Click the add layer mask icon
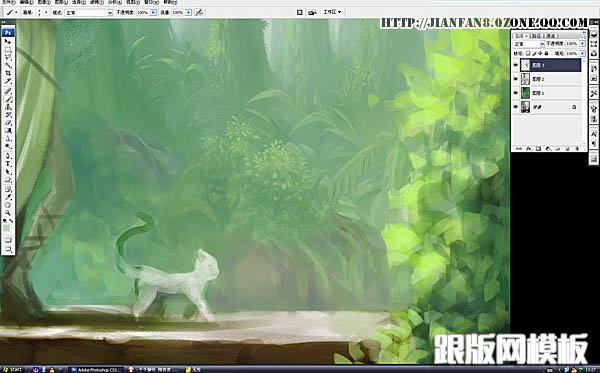The width and height of the screenshot is (600, 373). (538, 148)
